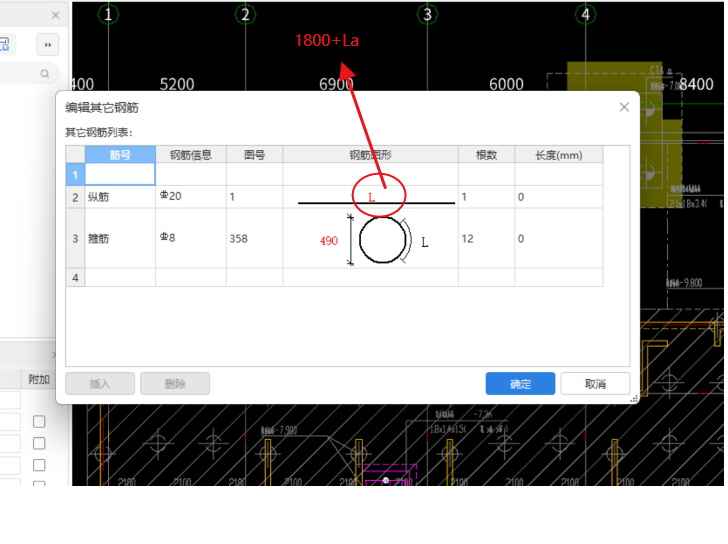
Task: Select the 图号 column header
Action: (x=254, y=155)
